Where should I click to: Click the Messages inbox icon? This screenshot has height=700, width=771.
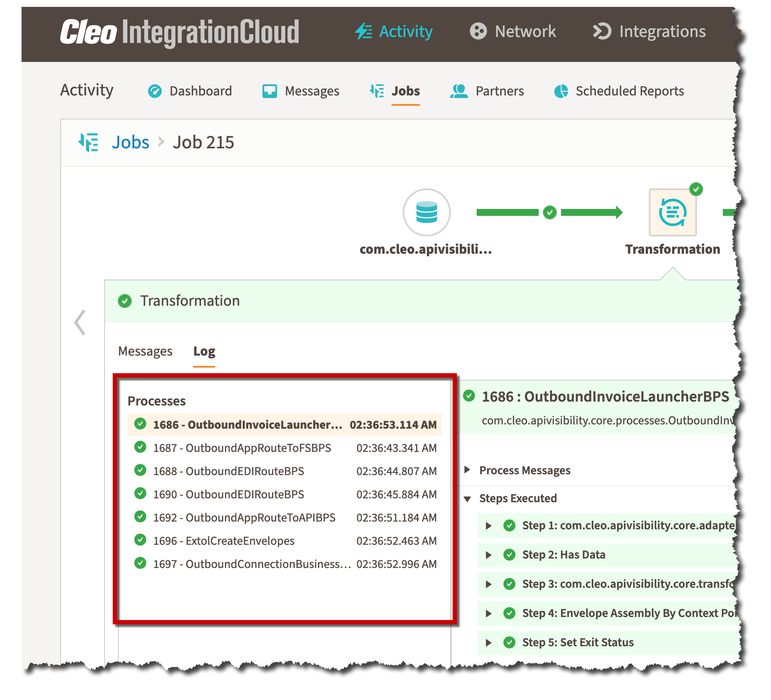point(270,91)
